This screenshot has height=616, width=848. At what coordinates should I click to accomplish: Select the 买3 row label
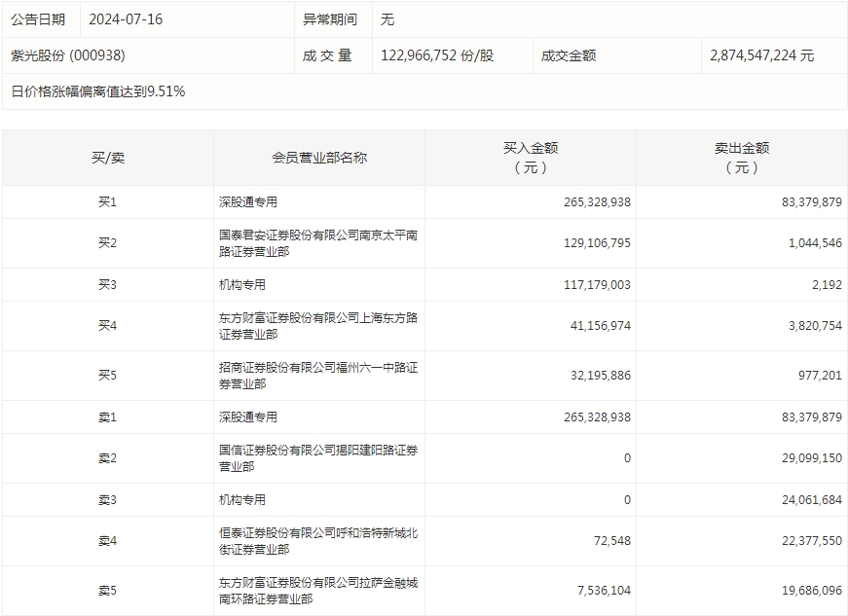107,285
